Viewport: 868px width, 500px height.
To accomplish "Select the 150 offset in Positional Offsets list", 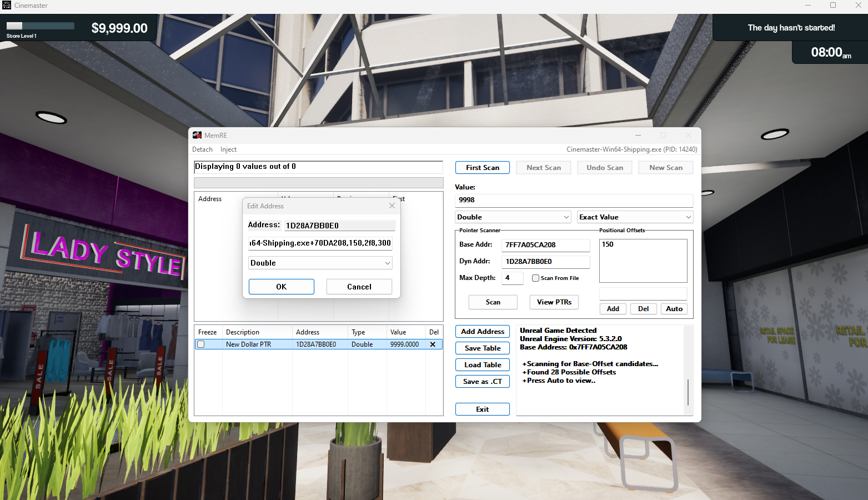I will click(x=608, y=244).
